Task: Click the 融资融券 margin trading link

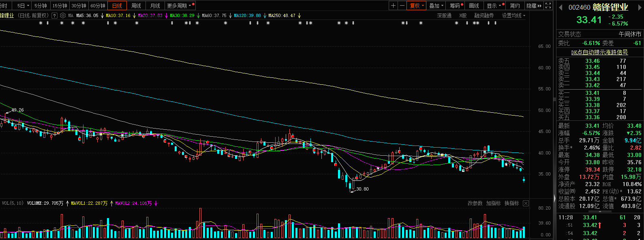Action: pyautogui.click(x=484, y=15)
